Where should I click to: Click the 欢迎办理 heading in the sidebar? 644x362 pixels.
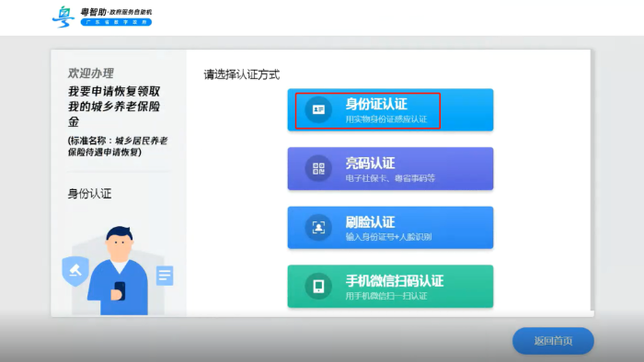[91, 74]
